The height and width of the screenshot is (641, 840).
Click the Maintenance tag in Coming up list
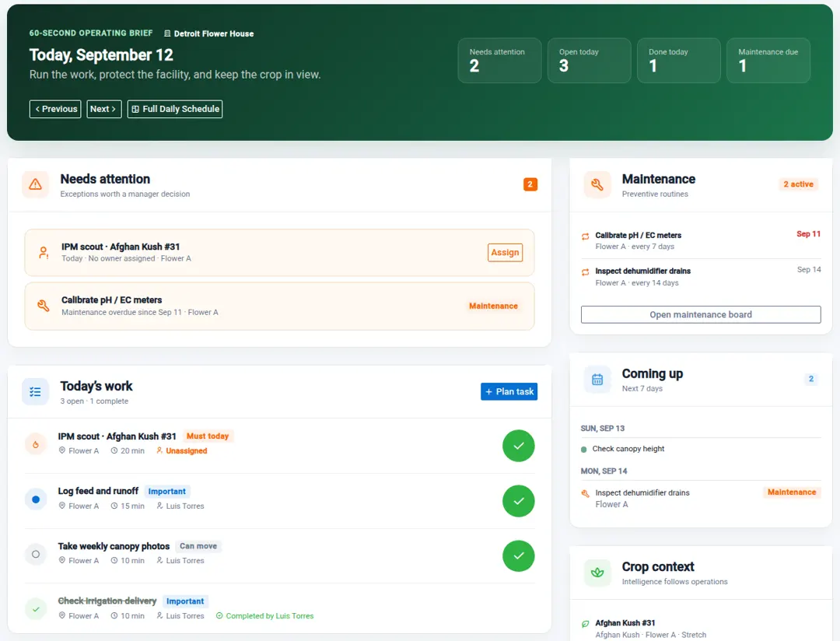point(791,492)
